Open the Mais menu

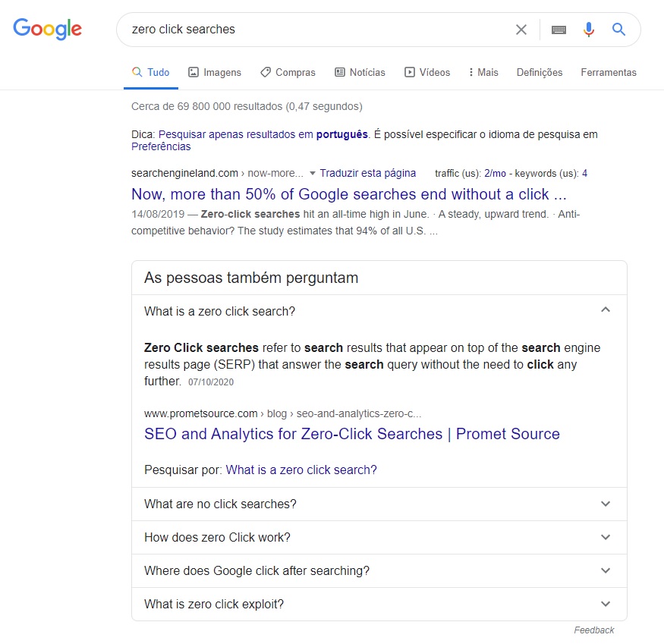pos(483,73)
